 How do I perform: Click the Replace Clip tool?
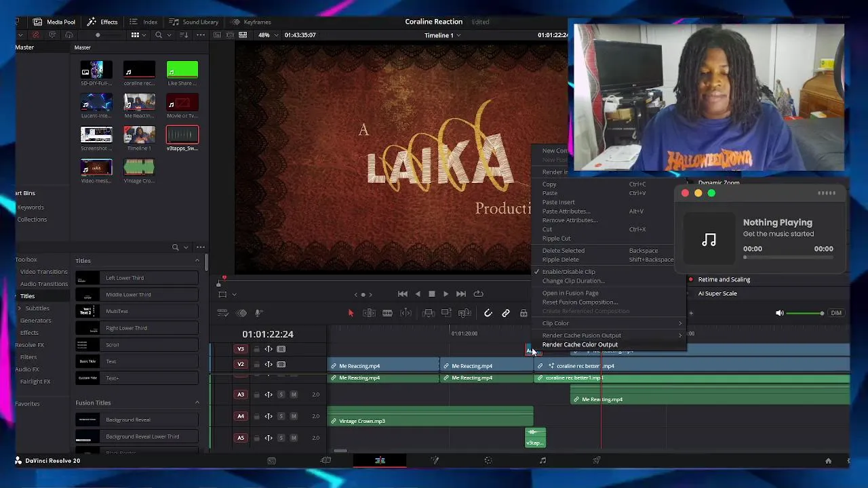click(465, 313)
